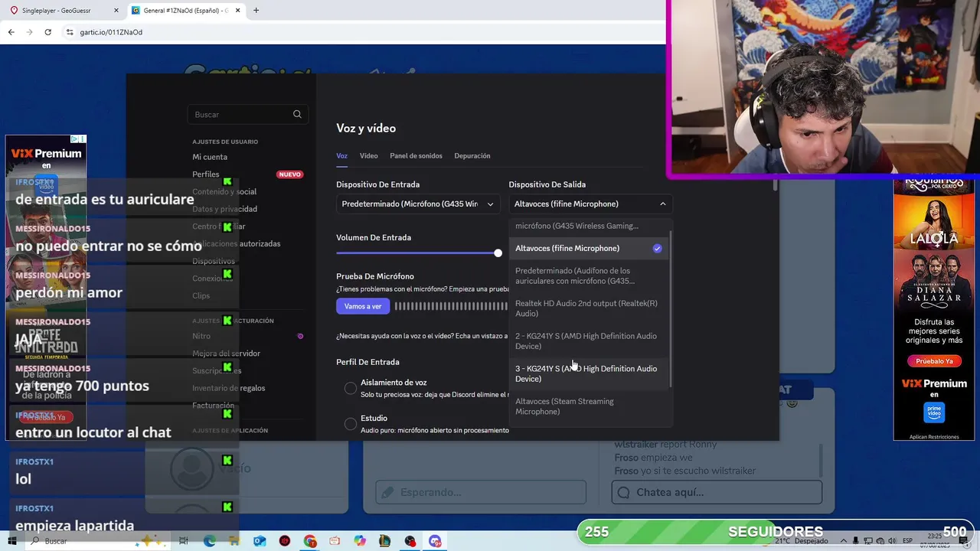
Task: Open the Depuración tab
Action: (x=472, y=155)
